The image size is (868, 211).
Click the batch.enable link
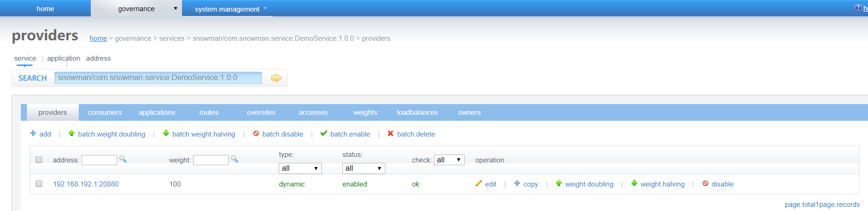(x=350, y=134)
